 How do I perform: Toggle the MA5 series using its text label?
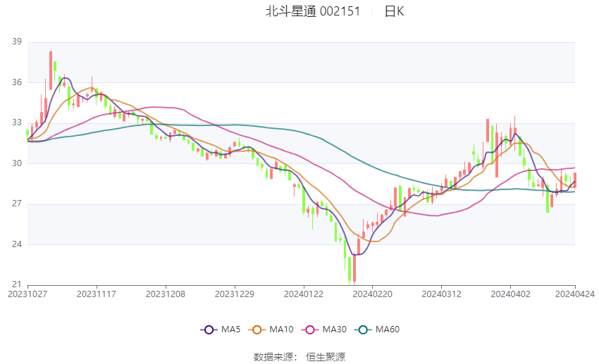click(x=230, y=329)
